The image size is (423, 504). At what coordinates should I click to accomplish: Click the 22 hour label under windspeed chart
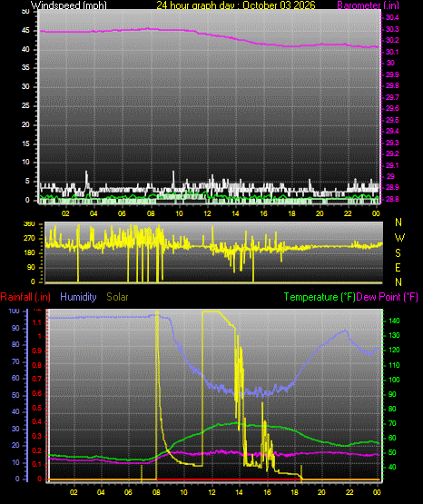[x=348, y=213]
